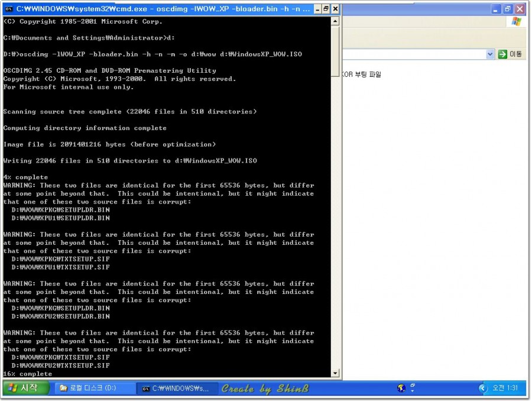Minimize the cmd.exe window
The image size is (532, 401).
[x=317, y=9]
